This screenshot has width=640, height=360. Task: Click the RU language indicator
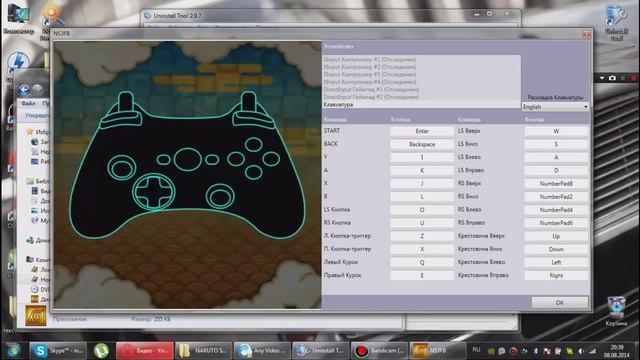click(x=476, y=350)
